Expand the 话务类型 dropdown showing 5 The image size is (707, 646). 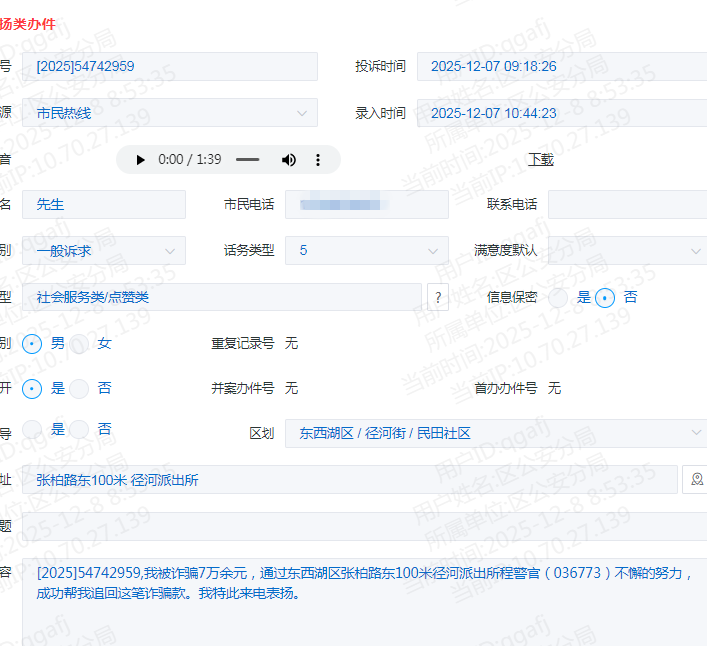[x=366, y=250]
